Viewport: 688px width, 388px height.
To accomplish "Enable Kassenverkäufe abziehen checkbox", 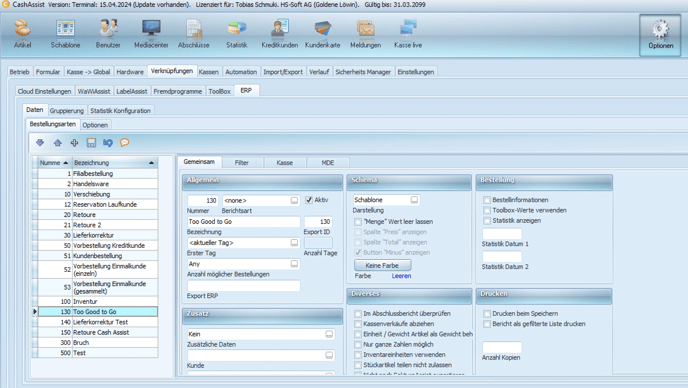I will 358,323.
